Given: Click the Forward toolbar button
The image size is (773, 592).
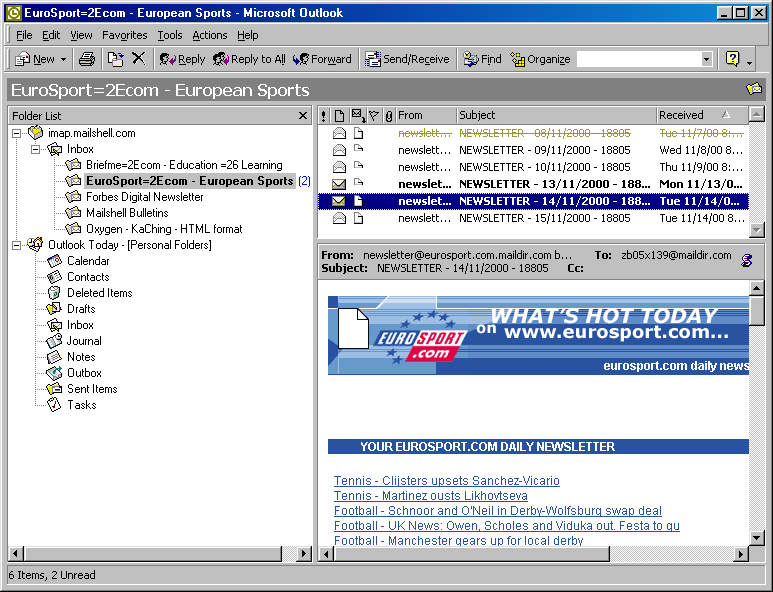Looking at the screenshot, I should [x=322, y=60].
